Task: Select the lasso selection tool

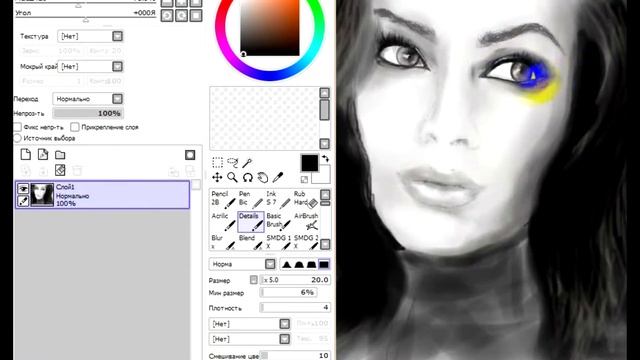Action: coord(233,162)
